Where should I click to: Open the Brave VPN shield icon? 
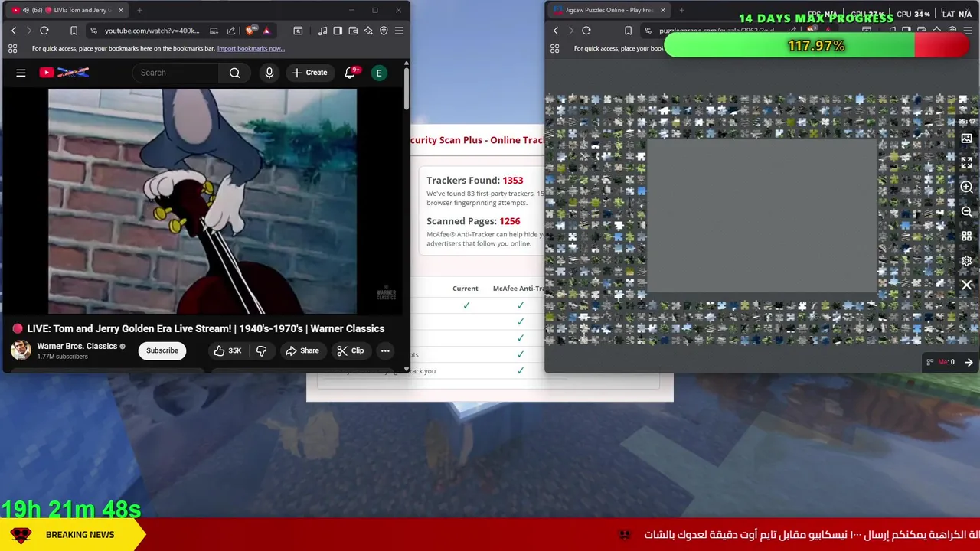(x=384, y=31)
